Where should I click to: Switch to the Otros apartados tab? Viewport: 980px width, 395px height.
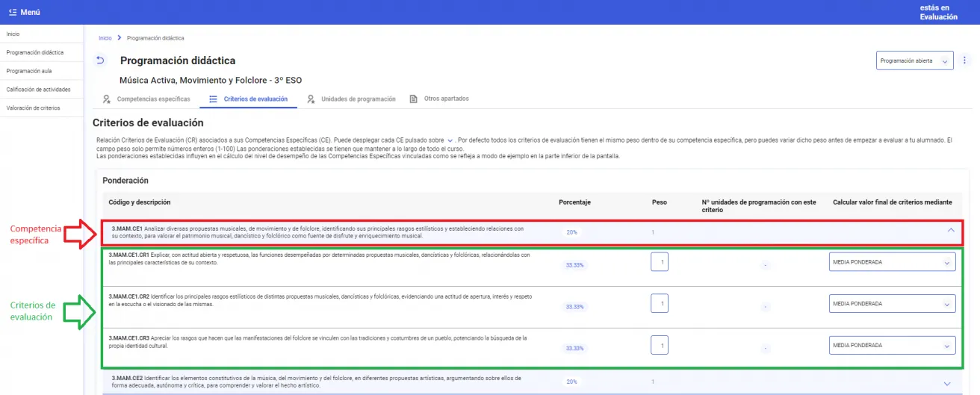[x=446, y=99]
